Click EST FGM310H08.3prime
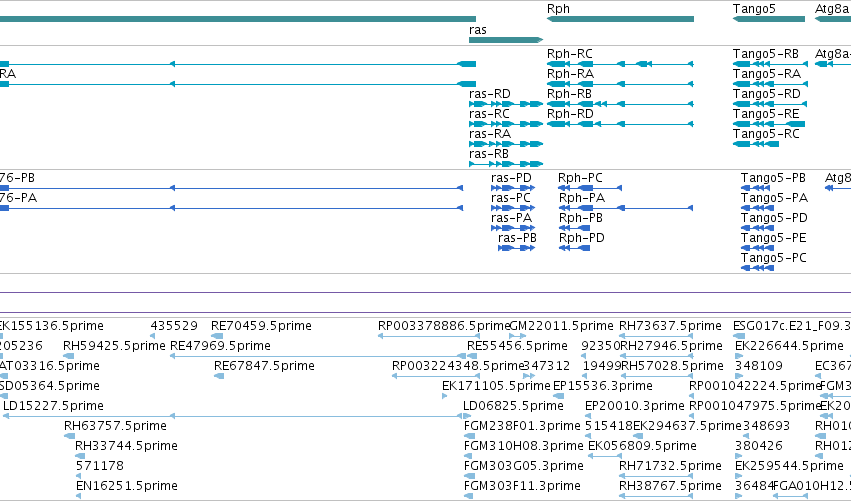The image size is (851, 501). point(523,446)
